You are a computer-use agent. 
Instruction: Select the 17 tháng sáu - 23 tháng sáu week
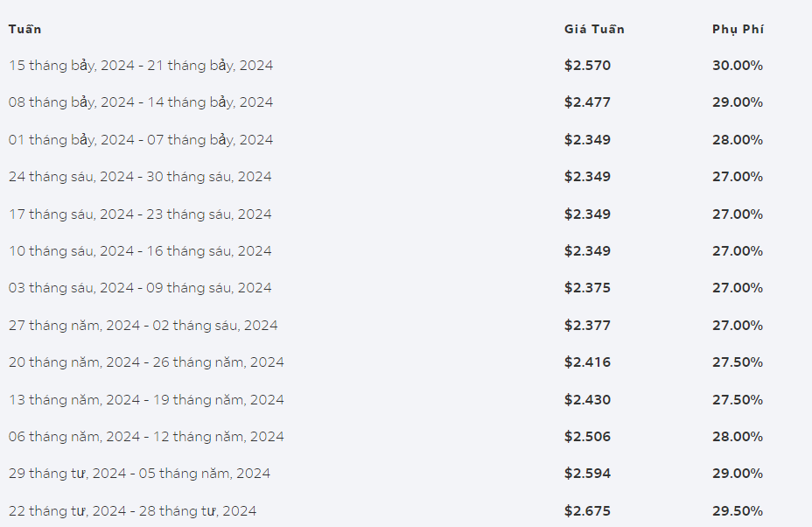coord(140,214)
